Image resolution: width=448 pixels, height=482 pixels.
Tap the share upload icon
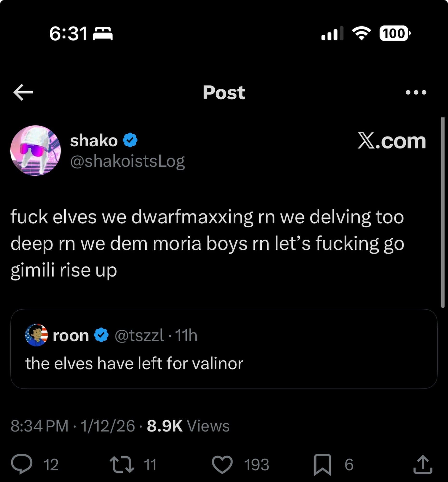(422, 464)
